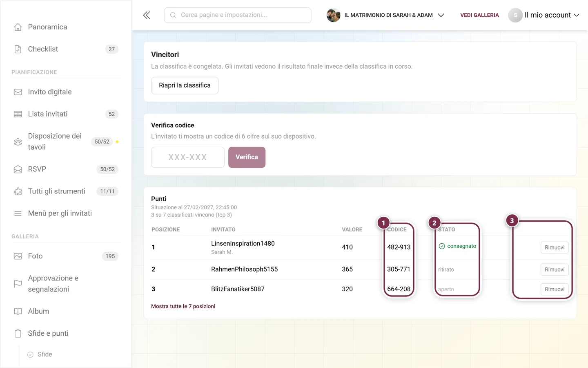Collapse sidebar with double chevron icon

[147, 15]
